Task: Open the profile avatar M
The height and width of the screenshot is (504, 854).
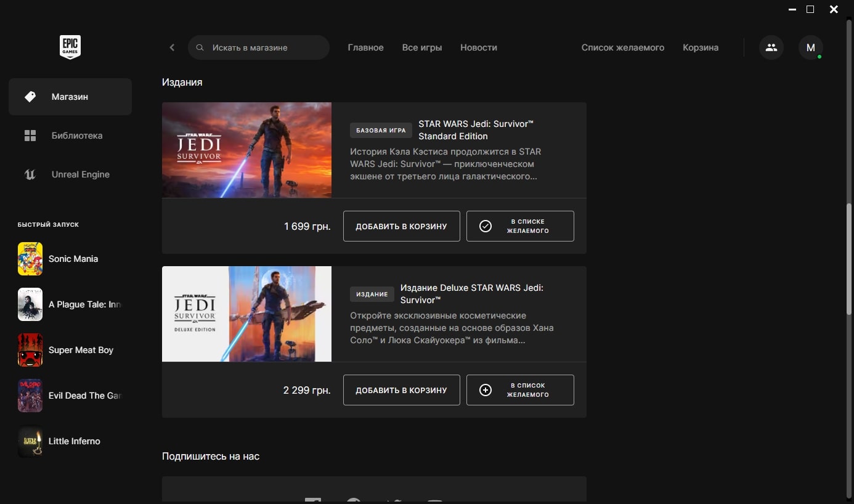Action: [x=811, y=47]
